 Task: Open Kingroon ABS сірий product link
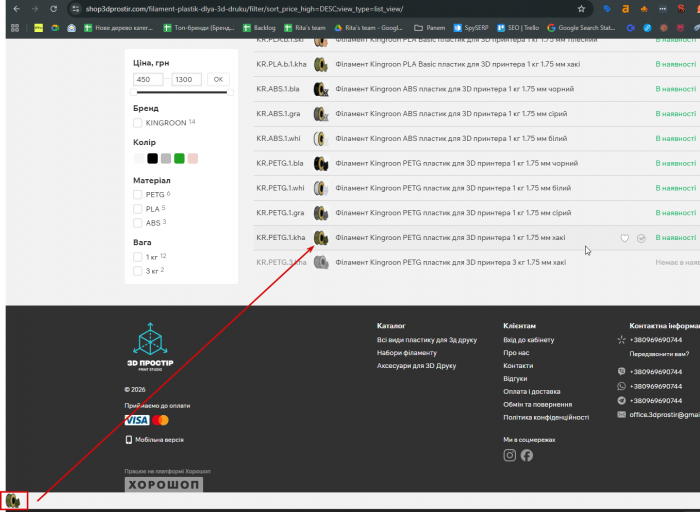(x=451, y=114)
